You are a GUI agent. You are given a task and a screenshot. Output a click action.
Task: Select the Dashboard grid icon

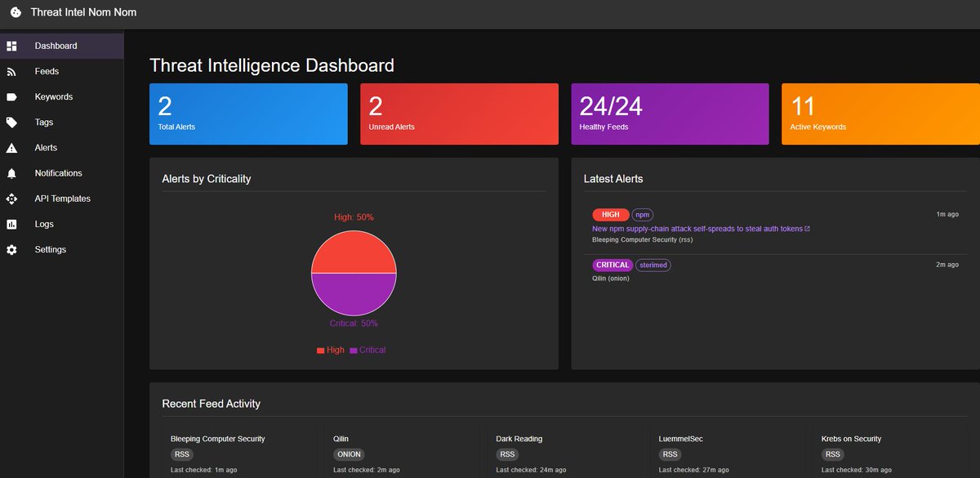(12, 46)
